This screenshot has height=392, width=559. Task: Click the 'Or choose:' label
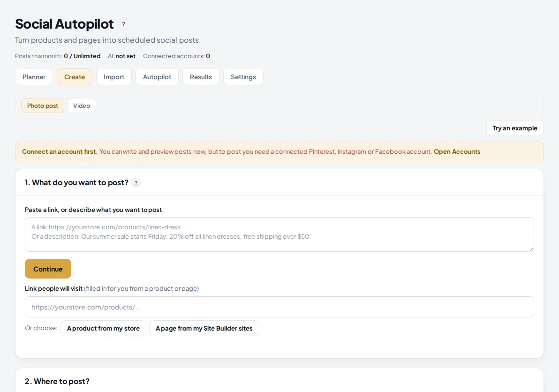click(x=41, y=328)
